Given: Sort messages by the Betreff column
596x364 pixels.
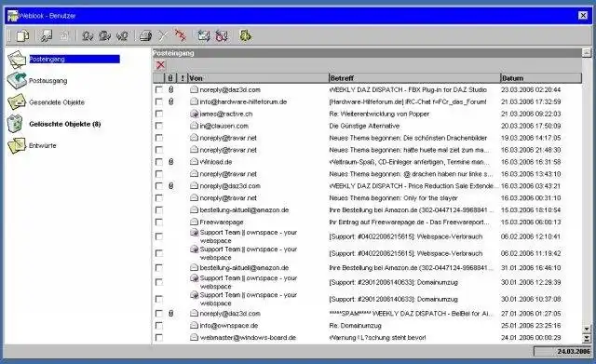Looking at the screenshot, I should pyautogui.click(x=414, y=78).
